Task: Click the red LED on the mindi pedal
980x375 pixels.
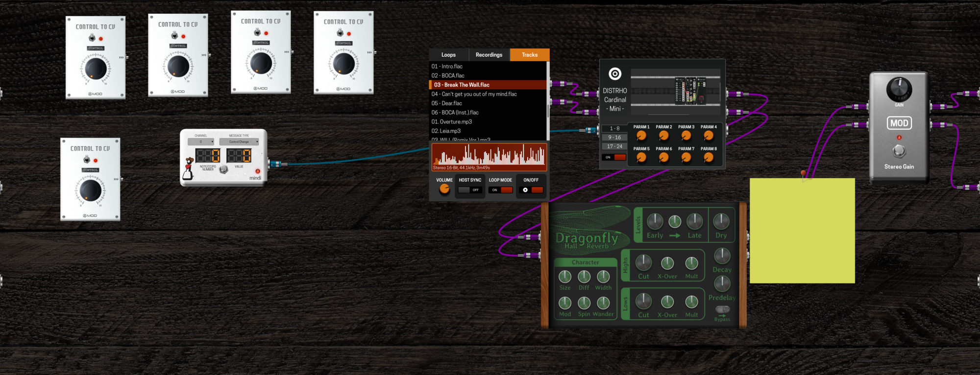Action: (x=258, y=171)
